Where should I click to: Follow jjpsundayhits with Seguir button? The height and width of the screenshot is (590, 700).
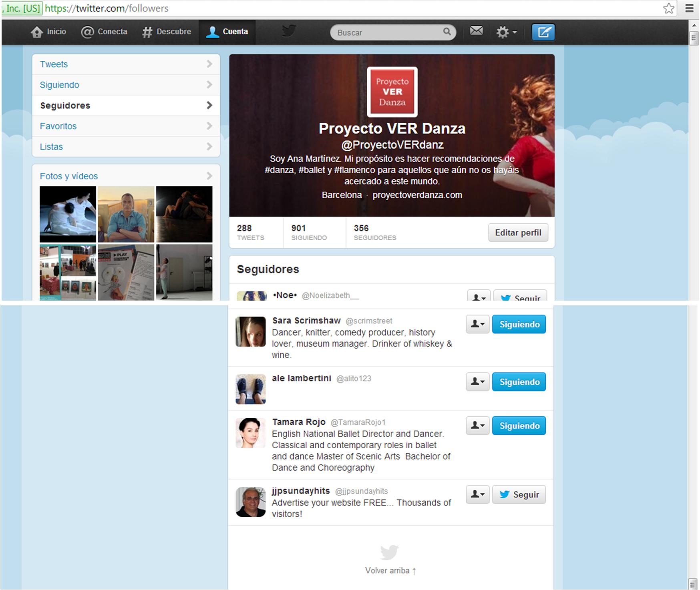(x=519, y=495)
